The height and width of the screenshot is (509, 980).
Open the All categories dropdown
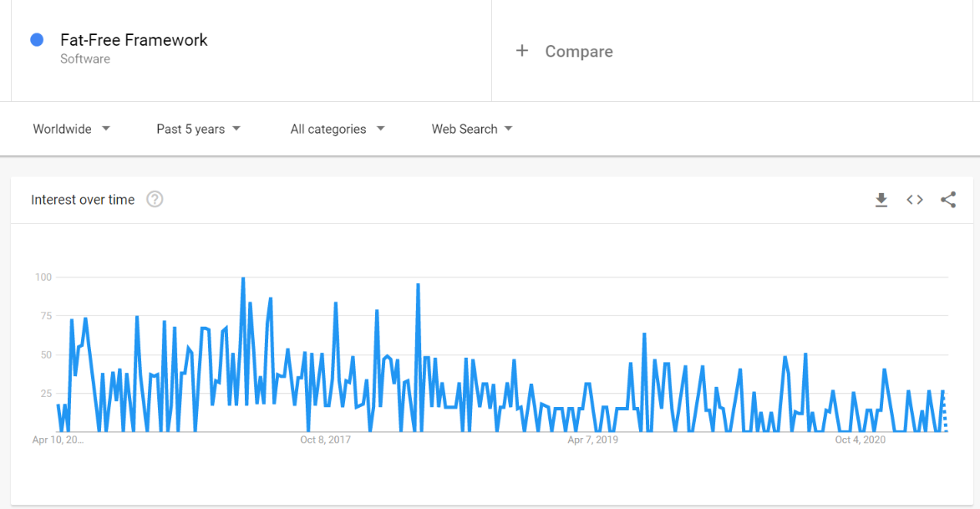(x=337, y=129)
